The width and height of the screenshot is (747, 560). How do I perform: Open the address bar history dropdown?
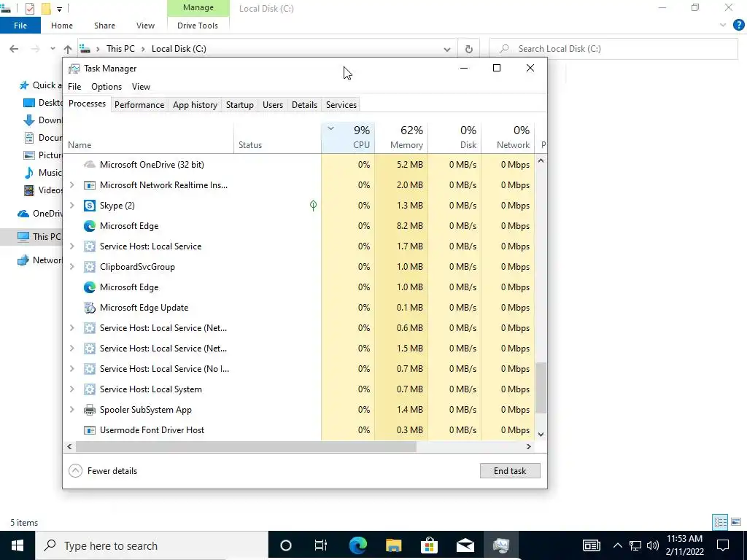(447, 49)
